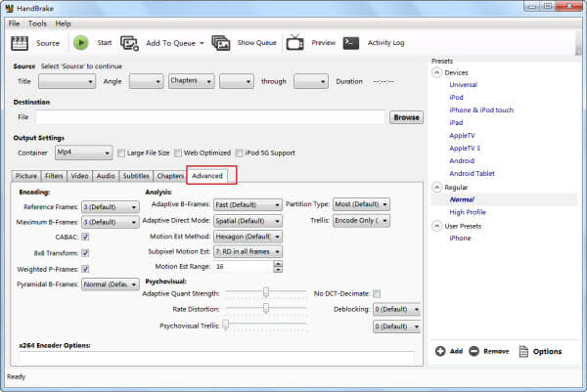Switch to the Video tab

[x=79, y=176]
